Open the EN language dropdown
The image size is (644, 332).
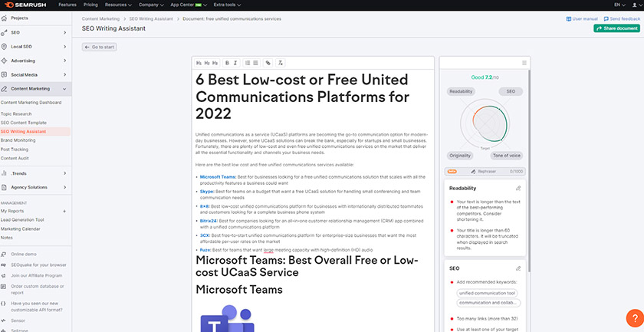pyautogui.click(x=619, y=5)
